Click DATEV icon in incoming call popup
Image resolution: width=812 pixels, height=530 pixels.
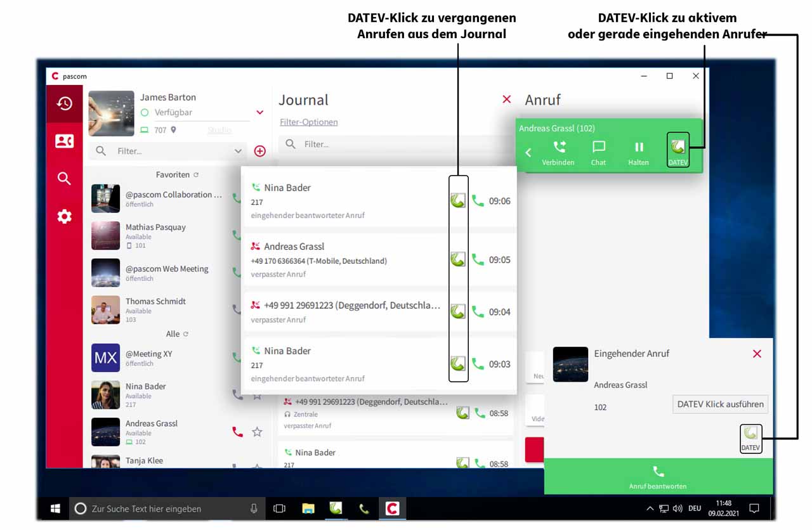(750, 439)
